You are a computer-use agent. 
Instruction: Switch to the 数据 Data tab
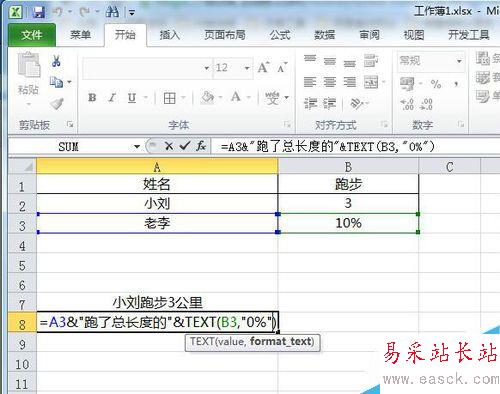[324, 35]
